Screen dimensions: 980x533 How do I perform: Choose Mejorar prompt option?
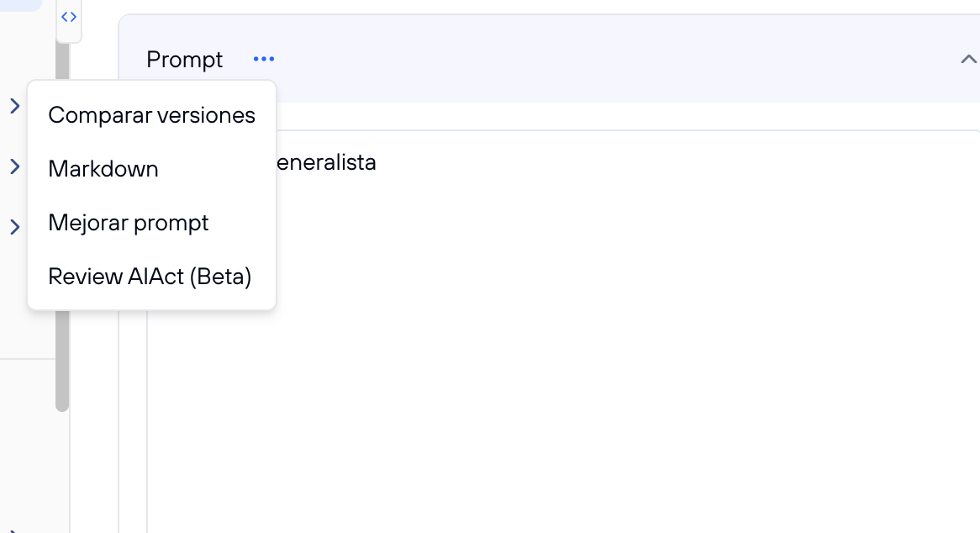[x=129, y=223]
